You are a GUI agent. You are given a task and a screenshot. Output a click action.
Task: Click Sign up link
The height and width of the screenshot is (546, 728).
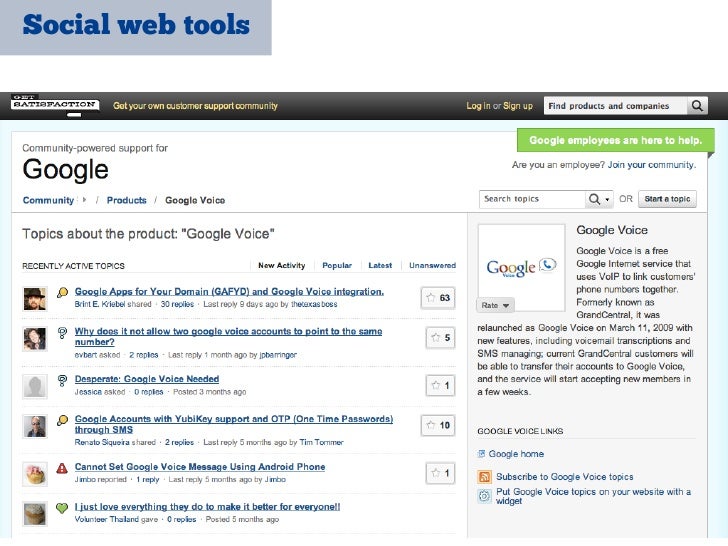[518, 106]
